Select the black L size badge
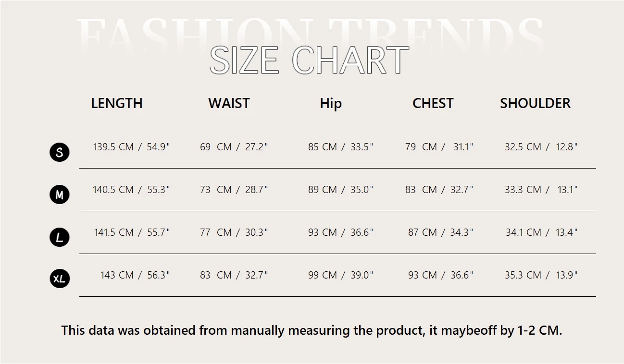This screenshot has width=624, height=364. [60, 237]
